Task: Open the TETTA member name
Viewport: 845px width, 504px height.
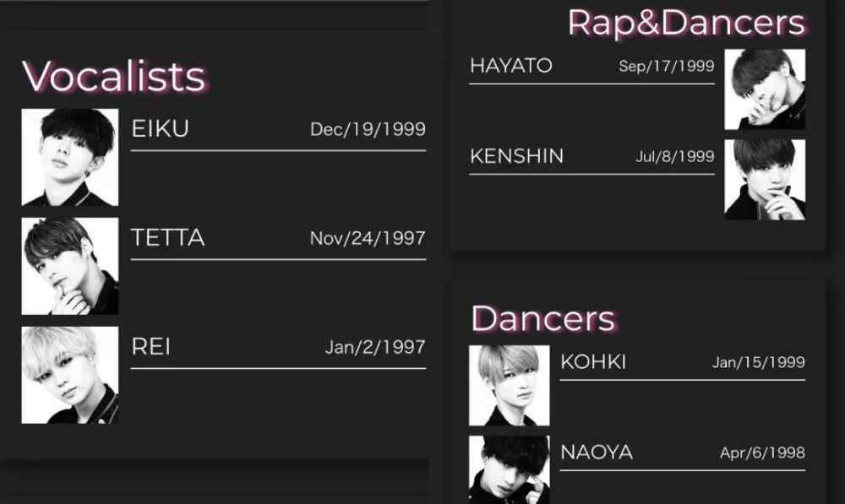Action: tap(168, 238)
